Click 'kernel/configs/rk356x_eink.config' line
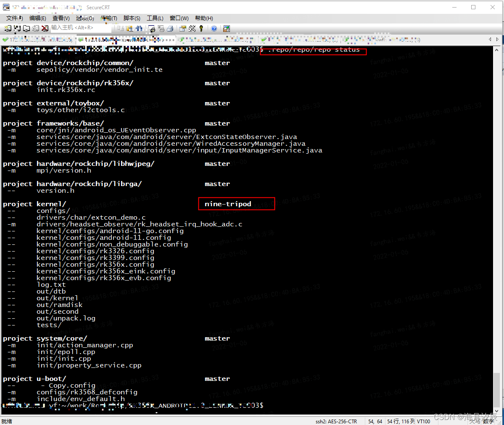Screen dimensions: 504x425 [106, 271]
